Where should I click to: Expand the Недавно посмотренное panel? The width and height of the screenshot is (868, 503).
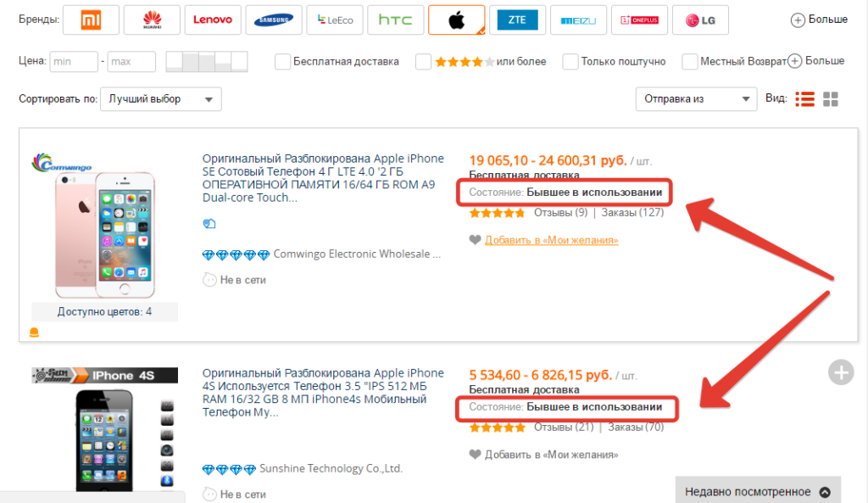click(x=758, y=491)
